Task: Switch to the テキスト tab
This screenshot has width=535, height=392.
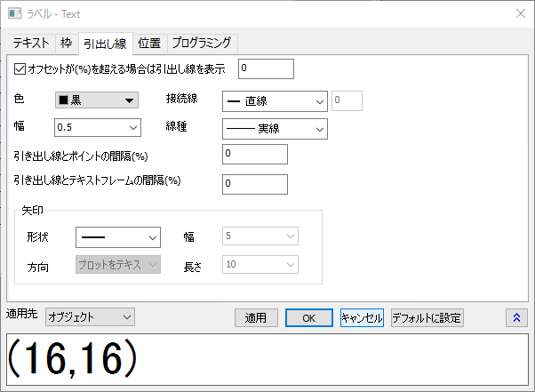Action: 31,44
